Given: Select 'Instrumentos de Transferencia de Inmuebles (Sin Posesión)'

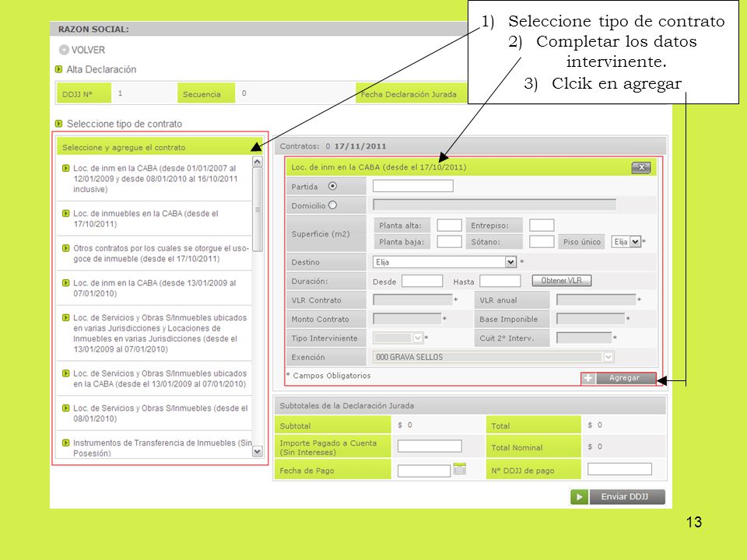Looking at the screenshot, I should click(163, 448).
